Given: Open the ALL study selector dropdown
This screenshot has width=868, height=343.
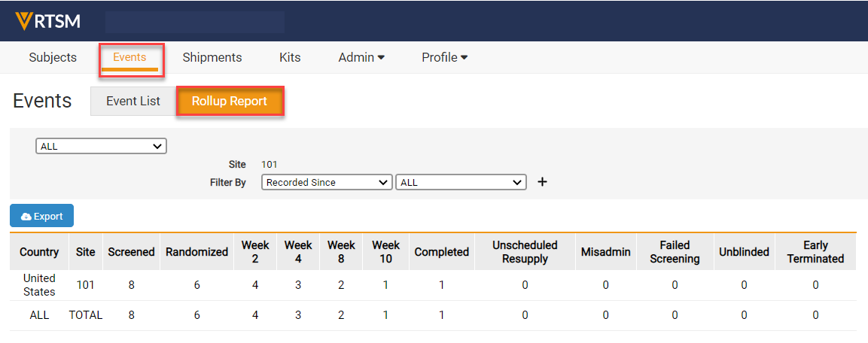Looking at the screenshot, I should [101, 147].
